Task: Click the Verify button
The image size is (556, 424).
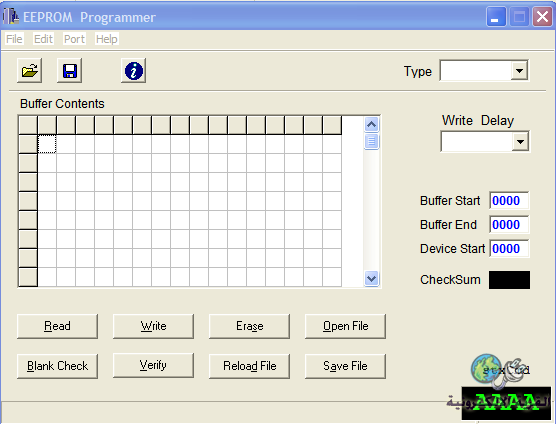Action: tap(153, 365)
